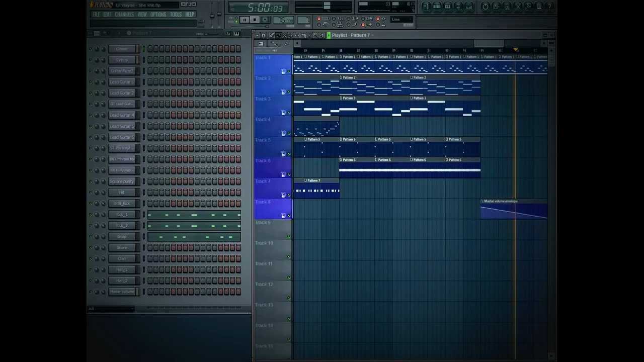
Task: Switch to Song mode indicator near transport
Action: 235,22
